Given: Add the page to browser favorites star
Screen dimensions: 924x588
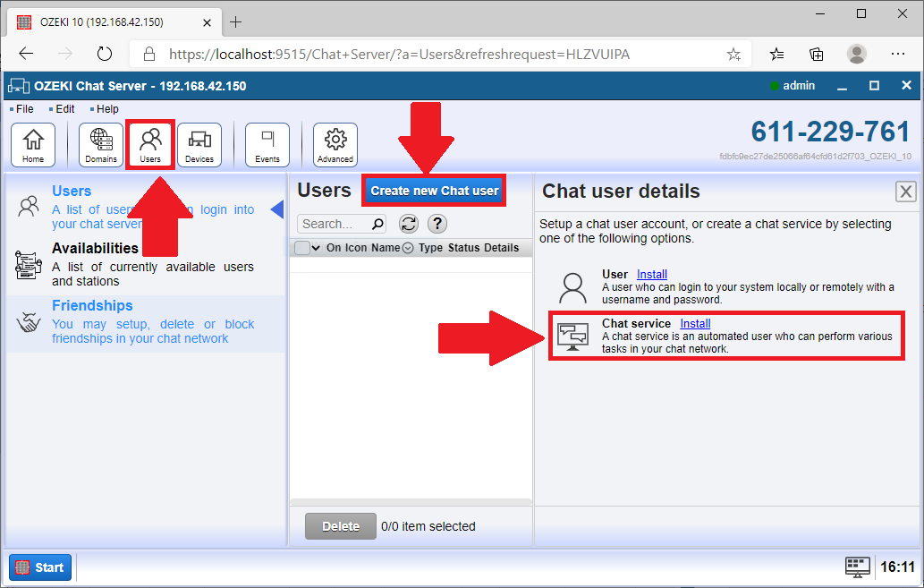Looking at the screenshot, I should [x=733, y=54].
